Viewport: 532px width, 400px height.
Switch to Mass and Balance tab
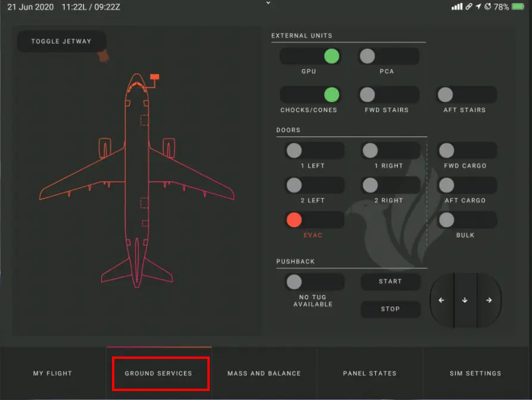265,373
